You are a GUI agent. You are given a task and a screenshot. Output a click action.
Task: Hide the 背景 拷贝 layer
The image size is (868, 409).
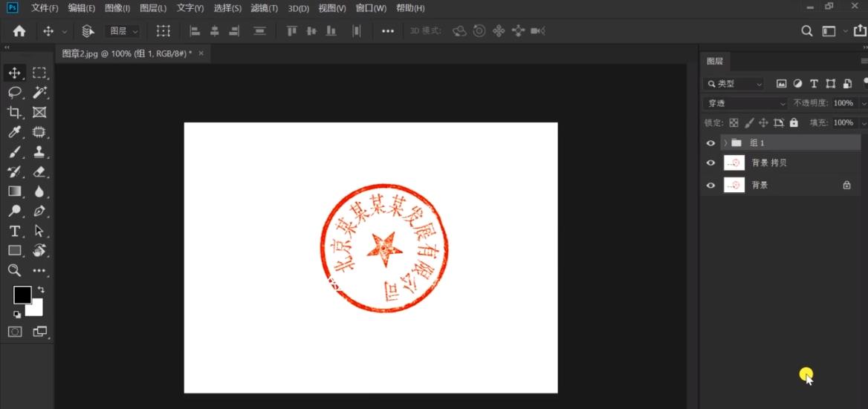(x=710, y=163)
